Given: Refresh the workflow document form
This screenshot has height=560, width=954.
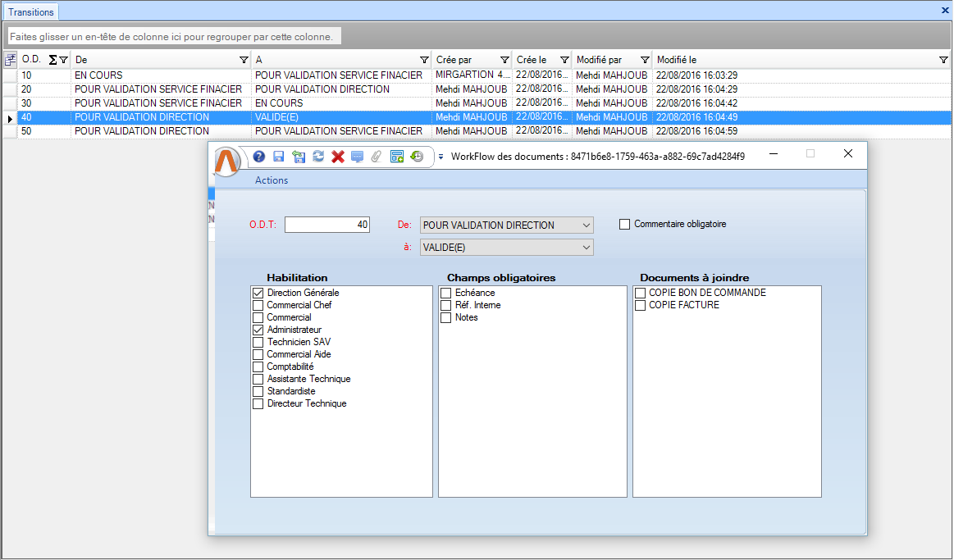Looking at the screenshot, I should pos(318,157).
